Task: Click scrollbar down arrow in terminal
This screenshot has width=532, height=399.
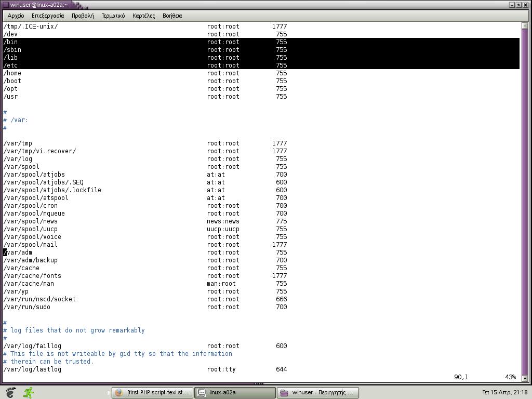Action: point(525,378)
